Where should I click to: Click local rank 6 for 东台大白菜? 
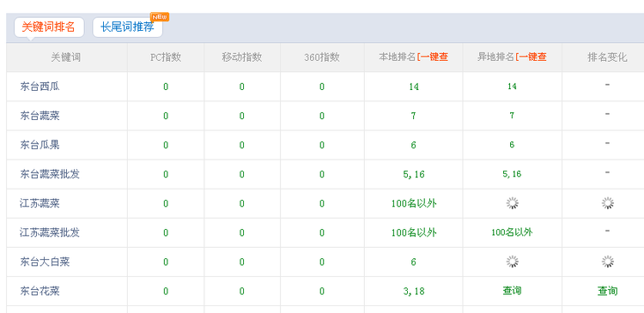413,262
